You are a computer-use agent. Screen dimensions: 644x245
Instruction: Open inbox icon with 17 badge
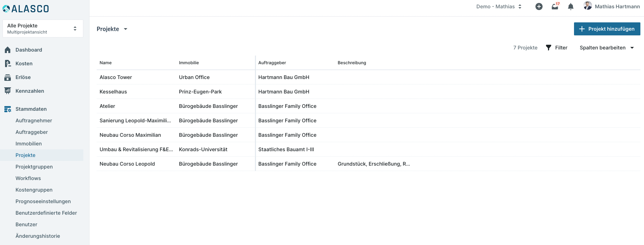(555, 6)
